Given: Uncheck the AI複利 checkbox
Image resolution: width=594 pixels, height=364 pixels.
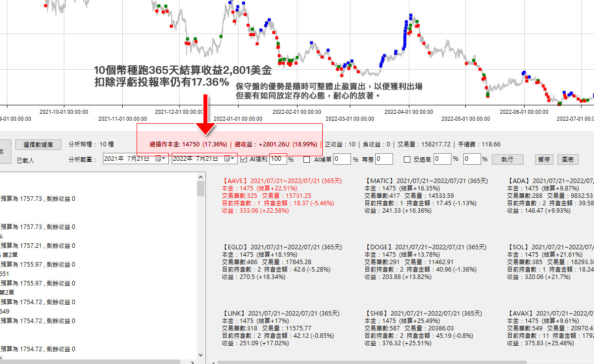Looking at the screenshot, I should coord(244,159).
